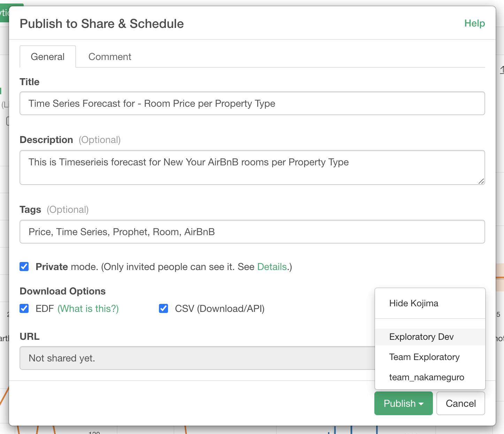Expand the Publish dropdown caret
This screenshot has width=504, height=434.
click(421, 404)
